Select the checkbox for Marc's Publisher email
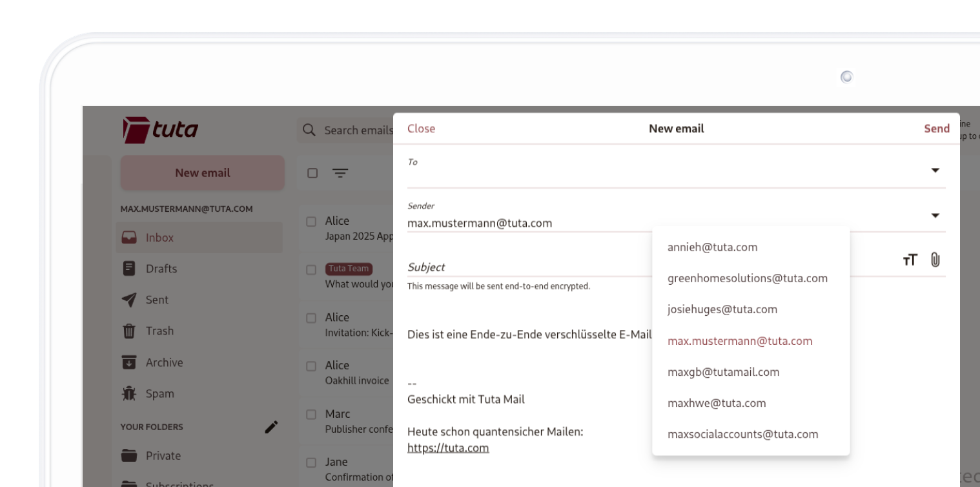This screenshot has width=980, height=487. point(312,414)
